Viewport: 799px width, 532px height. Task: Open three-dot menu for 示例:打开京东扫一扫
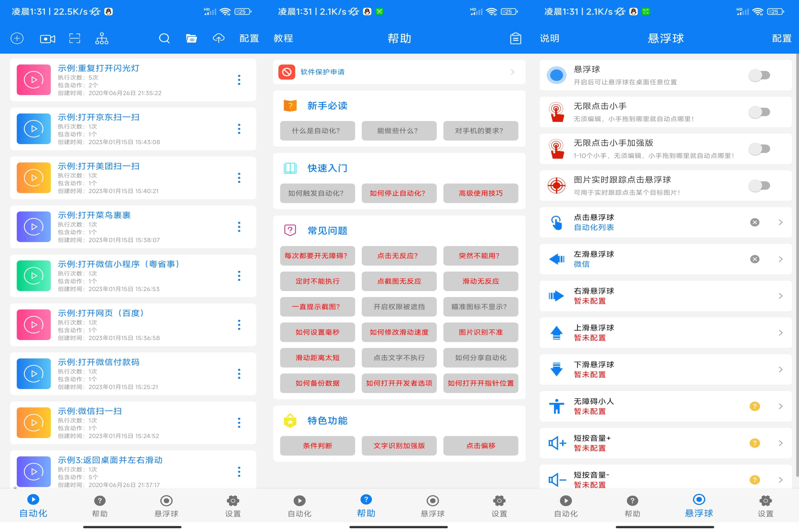coord(239,129)
